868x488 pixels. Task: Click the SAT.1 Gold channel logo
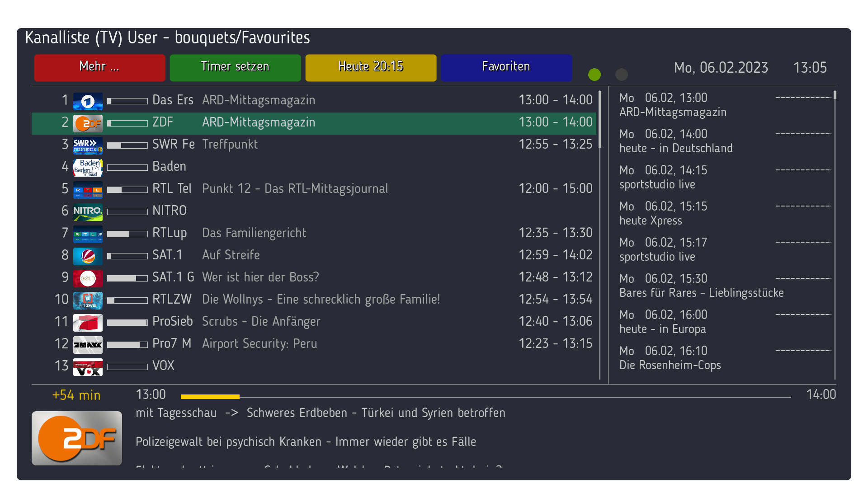pyautogui.click(x=88, y=278)
